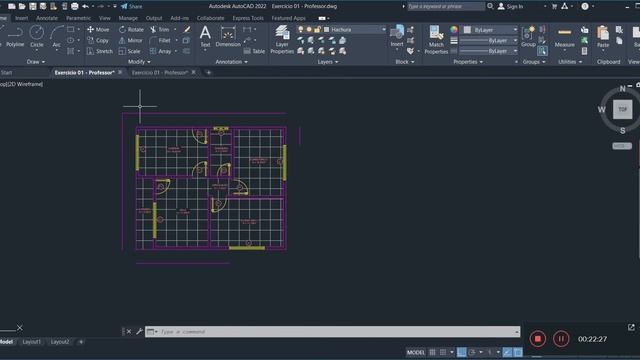
Task: Open the Annotate ribbon tab
Action: click(47, 18)
